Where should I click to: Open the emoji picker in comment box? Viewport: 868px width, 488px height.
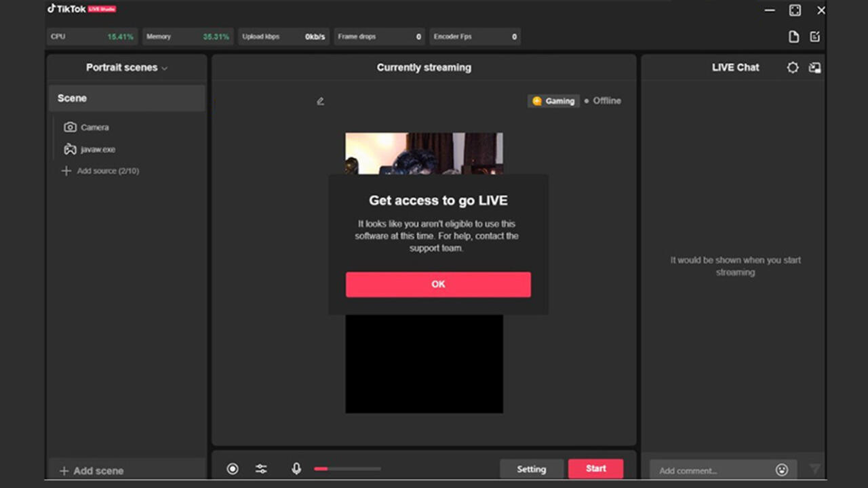coord(782,470)
